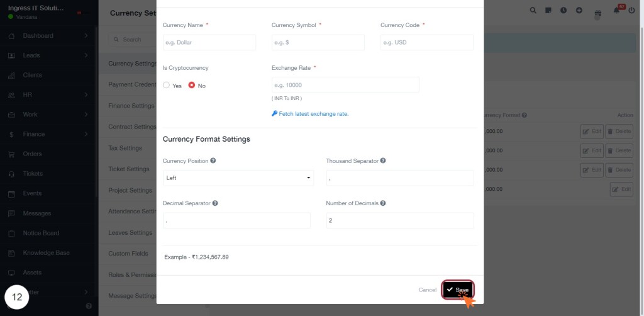
Task: Select Yes for Is Cryptocurrency
Action: [x=166, y=86]
